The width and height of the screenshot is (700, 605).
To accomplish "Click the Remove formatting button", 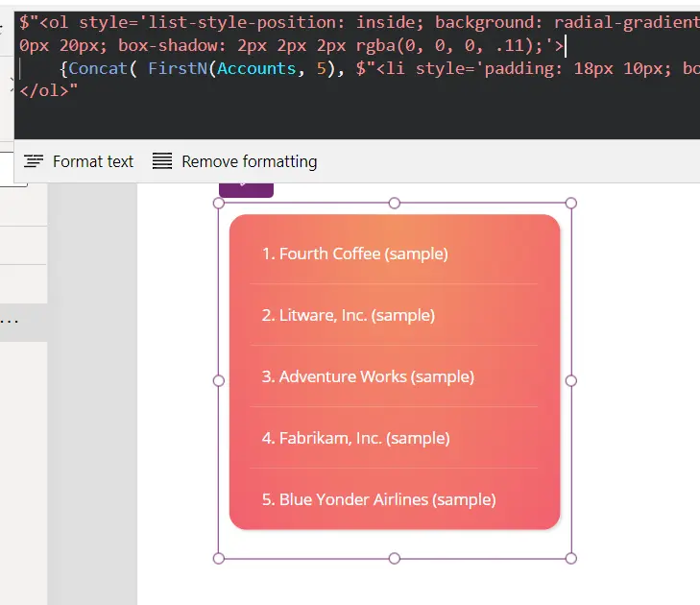I will click(235, 161).
